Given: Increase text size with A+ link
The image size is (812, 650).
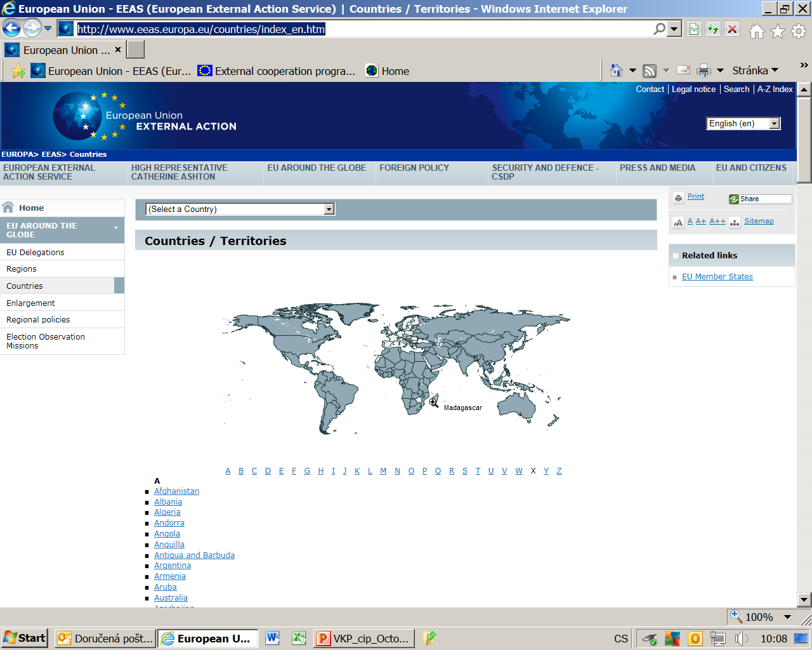Looking at the screenshot, I should (x=701, y=221).
